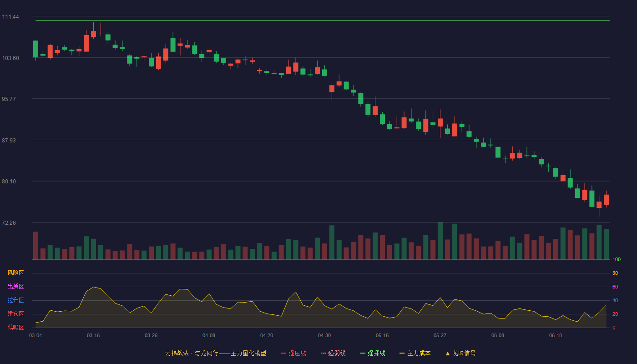Viewport: 637px width, 364px height.
Task: Toggle the 龙吟信号 legend item
Action: tap(460, 353)
